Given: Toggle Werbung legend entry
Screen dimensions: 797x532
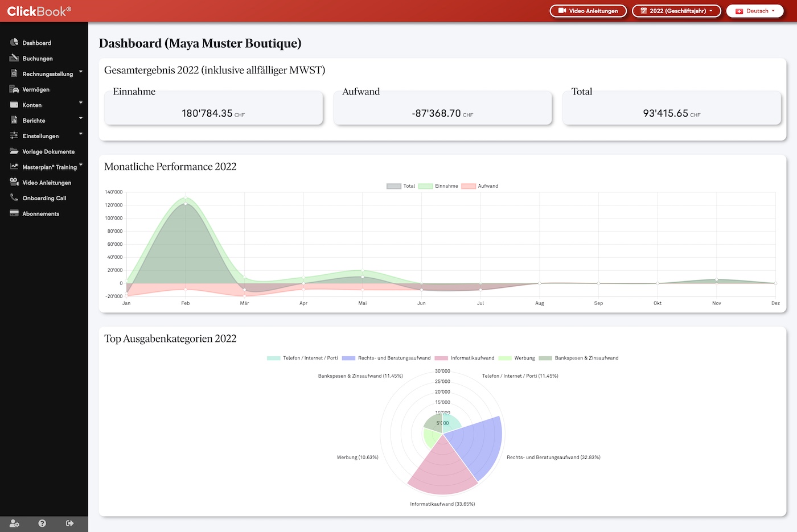Looking at the screenshot, I should [516, 358].
